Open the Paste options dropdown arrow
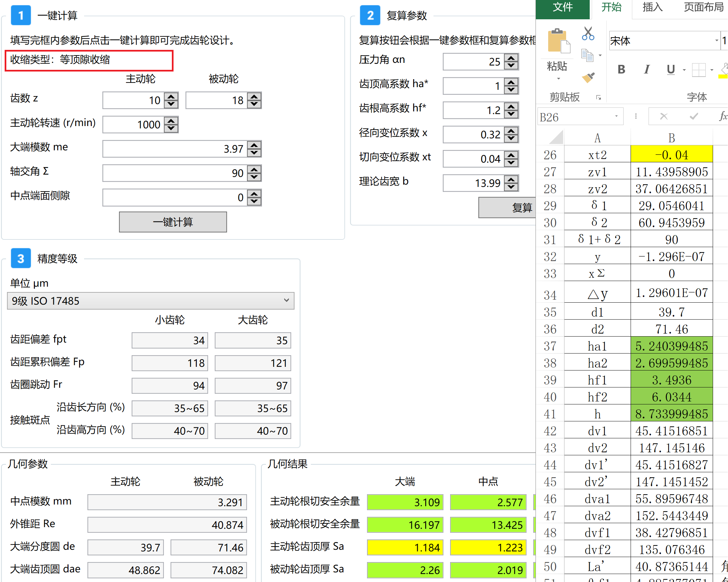Image resolution: width=728 pixels, height=582 pixels. point(558,79)
